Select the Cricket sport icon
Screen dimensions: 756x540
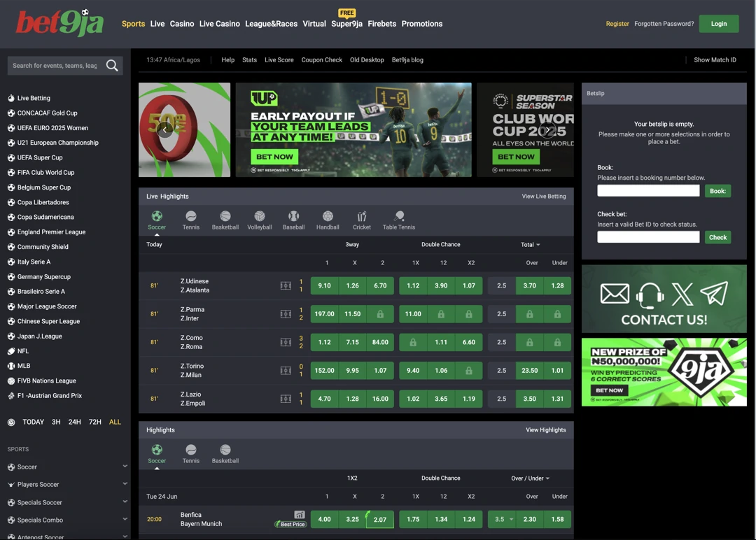[x=362, y=216]
